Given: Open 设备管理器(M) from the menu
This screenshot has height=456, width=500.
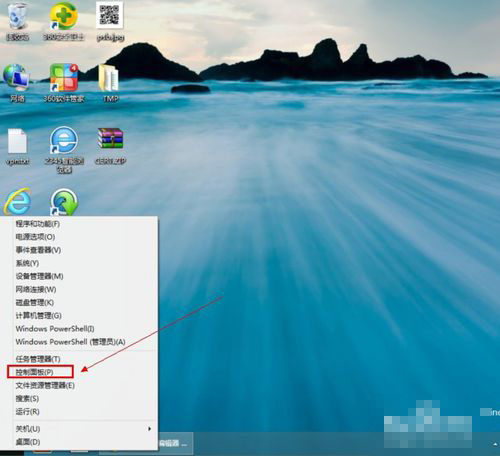Looking at the screenshot, I should pos(39,276).
